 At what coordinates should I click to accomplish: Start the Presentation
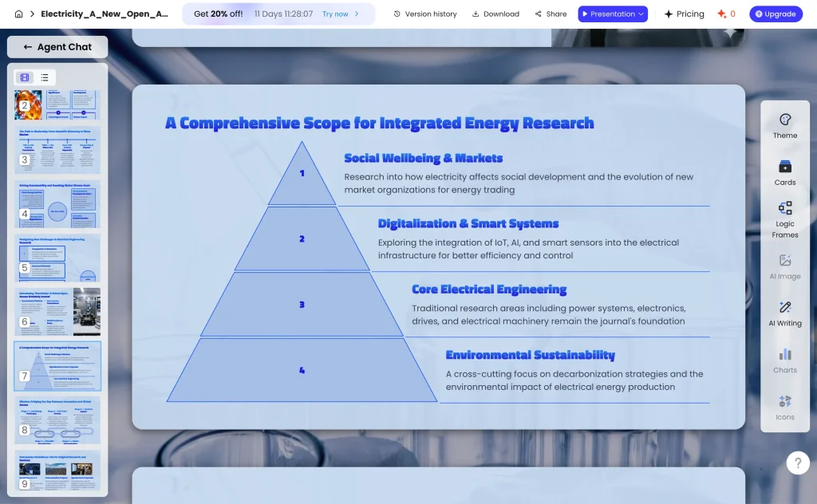(x=607, y=14)
